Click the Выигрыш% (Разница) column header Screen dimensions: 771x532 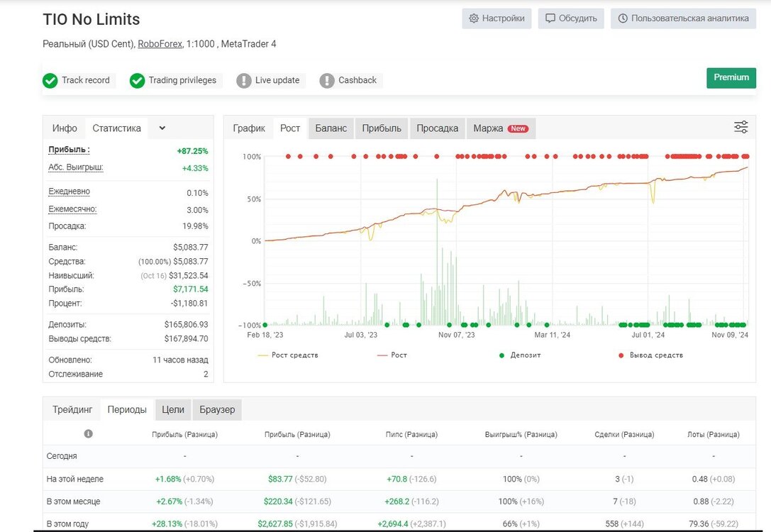521,435
